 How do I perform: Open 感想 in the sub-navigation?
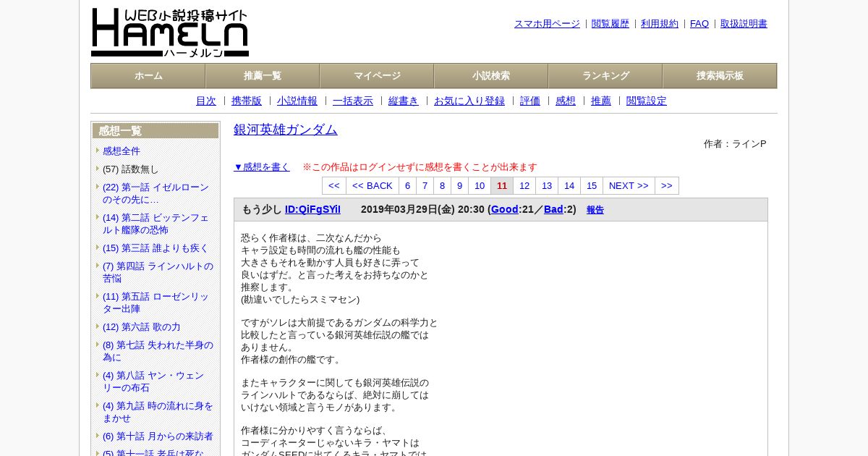[x=566, y=101]
